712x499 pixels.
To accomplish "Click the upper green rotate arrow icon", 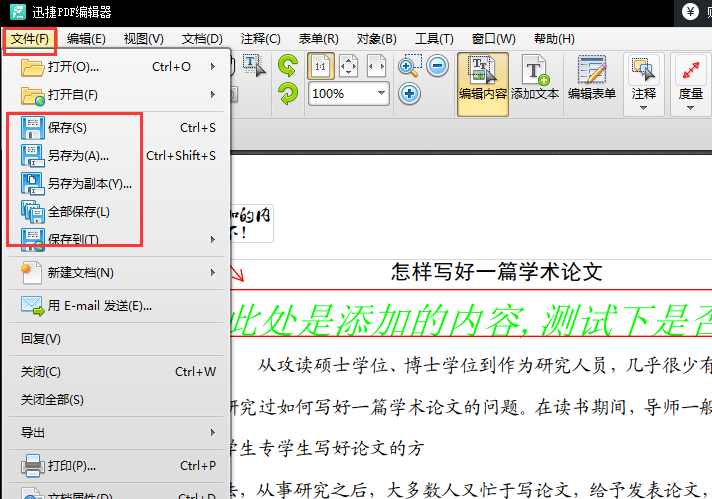I will coord(288,66).
